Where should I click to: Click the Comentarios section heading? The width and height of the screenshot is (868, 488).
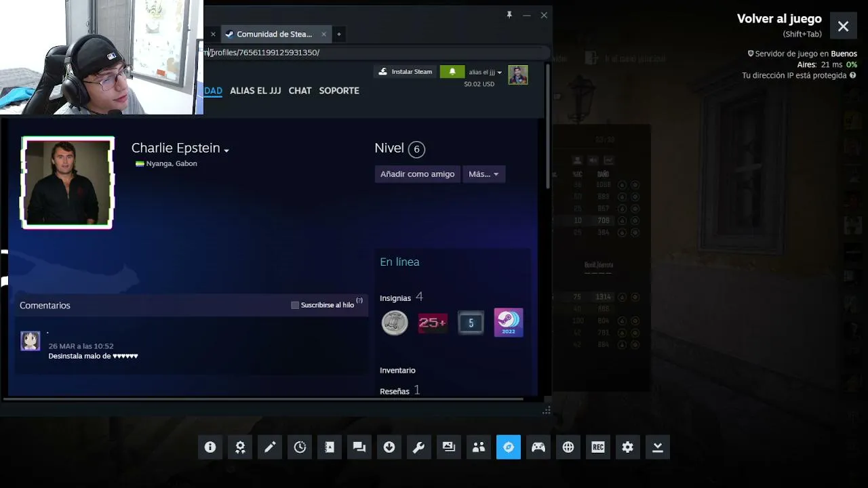45,306
